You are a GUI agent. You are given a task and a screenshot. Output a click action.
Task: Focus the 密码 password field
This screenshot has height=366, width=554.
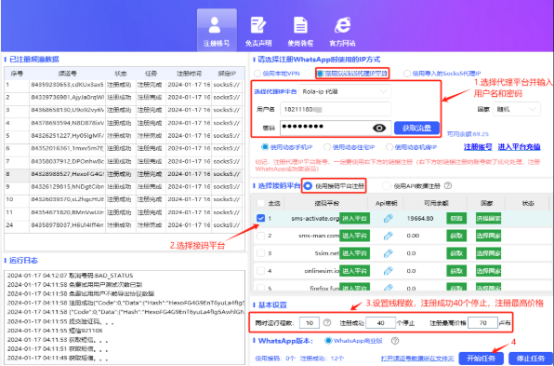[x=336, y=128]
